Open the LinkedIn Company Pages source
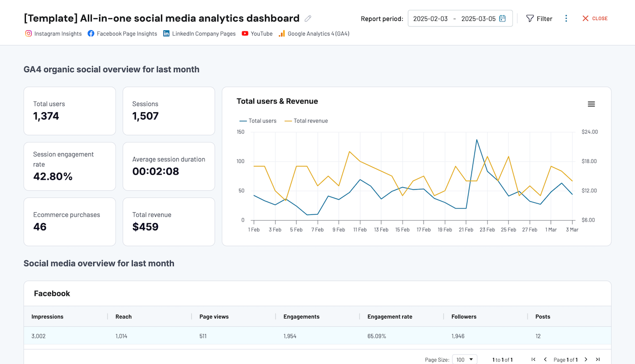635x364 pixels. (165, 34)
